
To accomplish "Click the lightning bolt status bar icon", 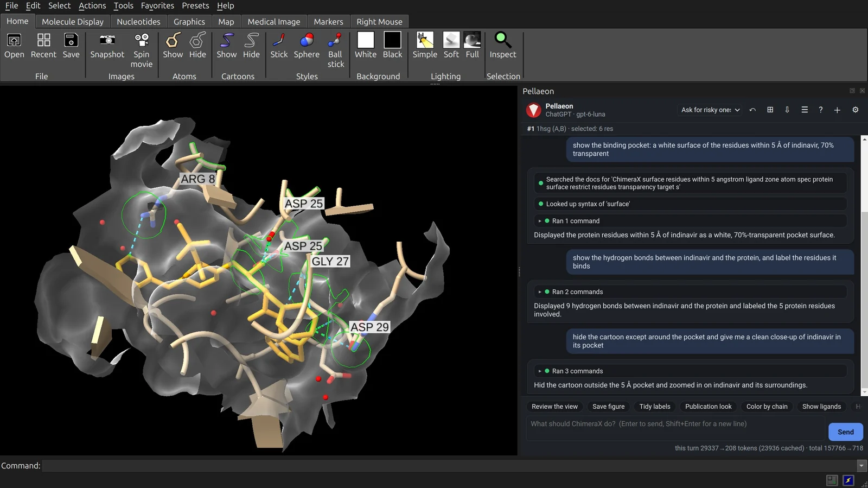I will (848, 480).
